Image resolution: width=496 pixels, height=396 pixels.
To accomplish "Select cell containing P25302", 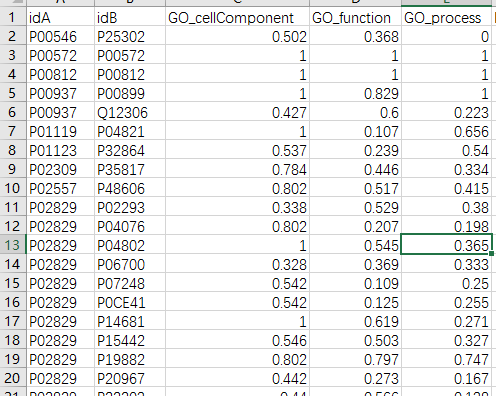I will pyautogui.click(x=130, y=36).
